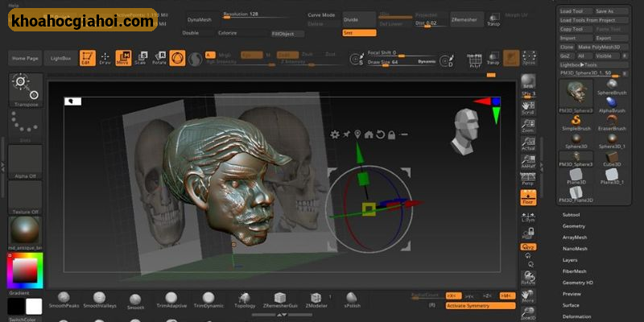Choose the TrimDynamic brush
Screen dimensions: 644x322
coord(208,299)
